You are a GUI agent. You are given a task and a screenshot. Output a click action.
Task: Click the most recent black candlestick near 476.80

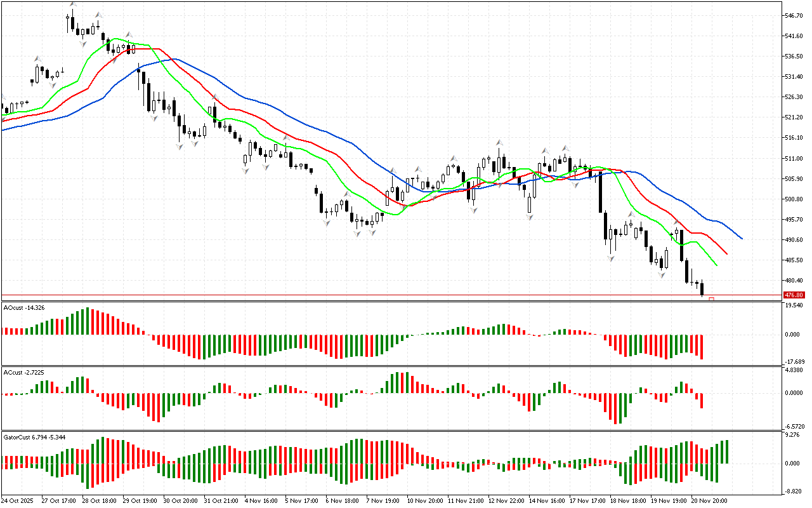tap(702, 289)
